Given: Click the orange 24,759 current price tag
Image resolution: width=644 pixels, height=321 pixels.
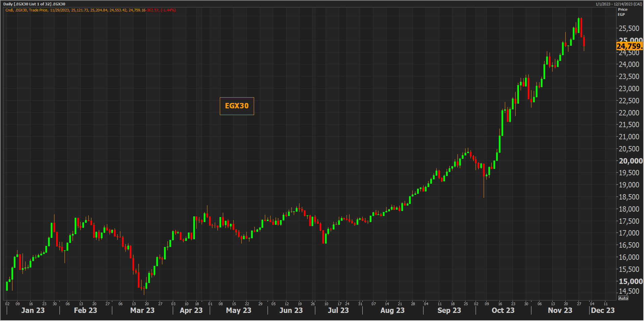Looking at the screenshot, I should tap(629, 46).
